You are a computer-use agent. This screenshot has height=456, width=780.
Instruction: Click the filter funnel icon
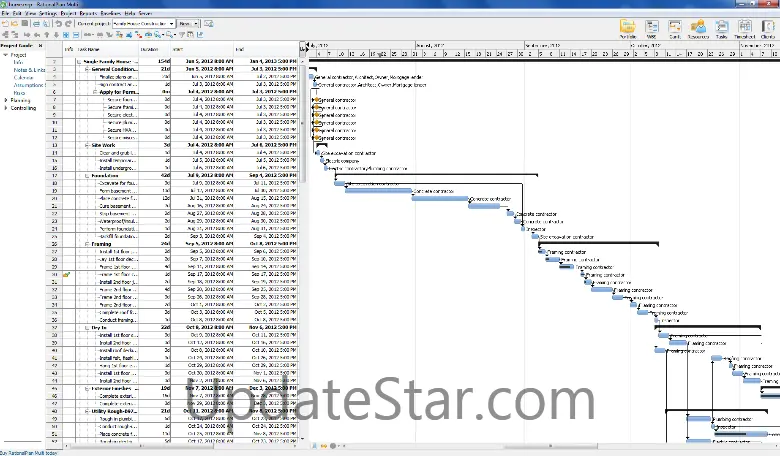pyautogui.click(x=182, y=35)
